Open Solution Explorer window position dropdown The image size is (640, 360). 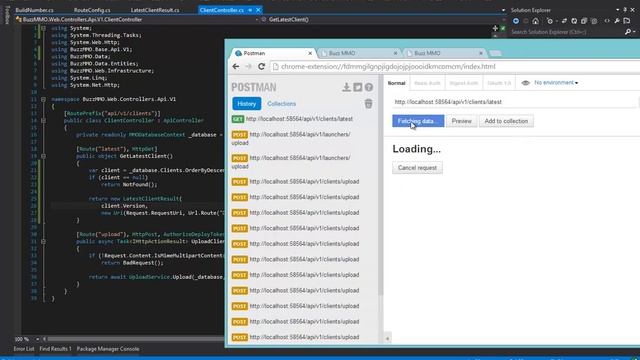(x=617, y=10)
